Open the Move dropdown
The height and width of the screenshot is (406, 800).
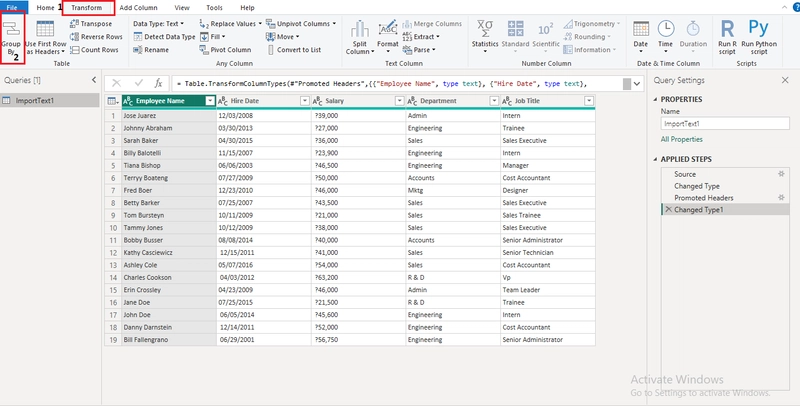click(283, 37)
